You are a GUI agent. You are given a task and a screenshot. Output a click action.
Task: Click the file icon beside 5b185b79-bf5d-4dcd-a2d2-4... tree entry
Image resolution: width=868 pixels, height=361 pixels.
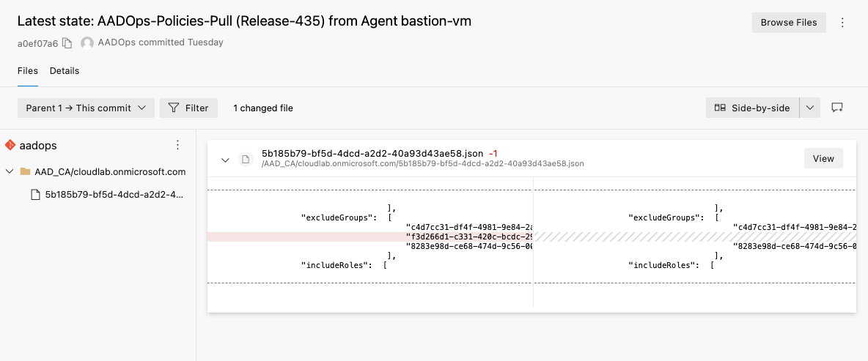click(x=35, y=195)
